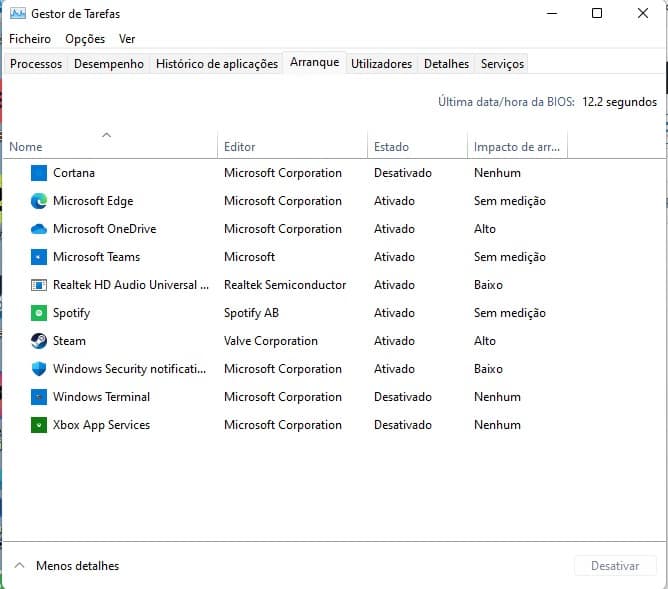Click the Spotify icon
Image resolution: width=668 pixels, height=589 pixels.
tap(39, 313)
